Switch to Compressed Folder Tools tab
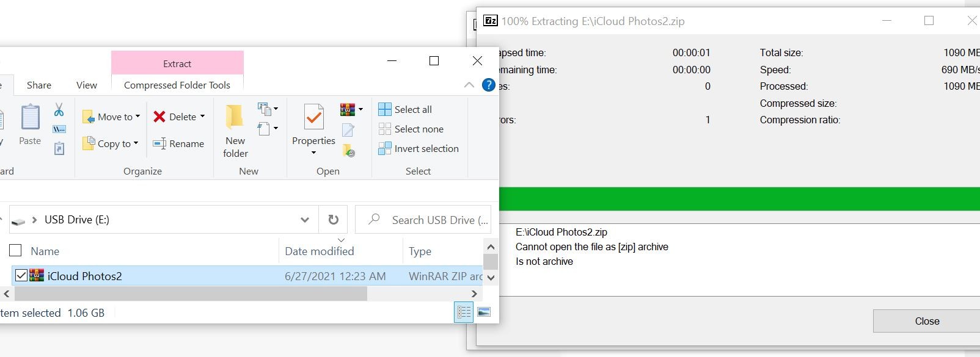 click(177, 85)
